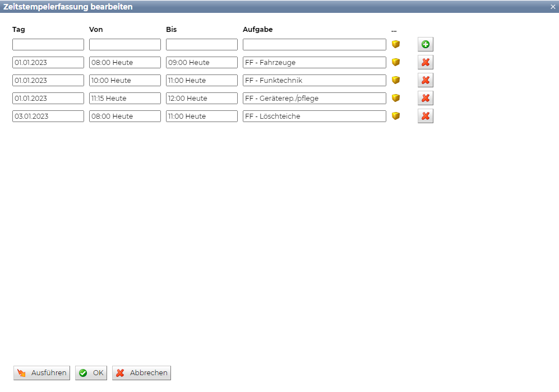
Task: Select the 03.01.2023 date field
Action: pos(48,116)
